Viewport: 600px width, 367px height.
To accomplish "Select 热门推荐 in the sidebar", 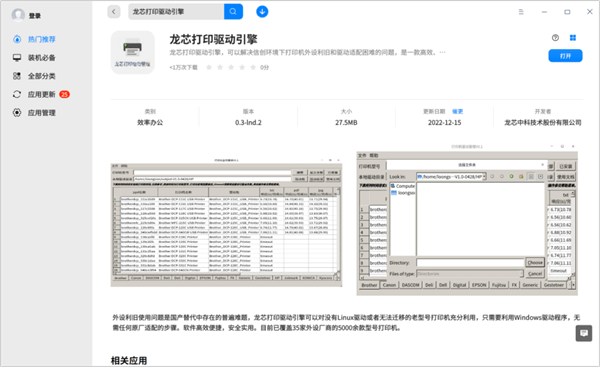I will tap(42, 39).
